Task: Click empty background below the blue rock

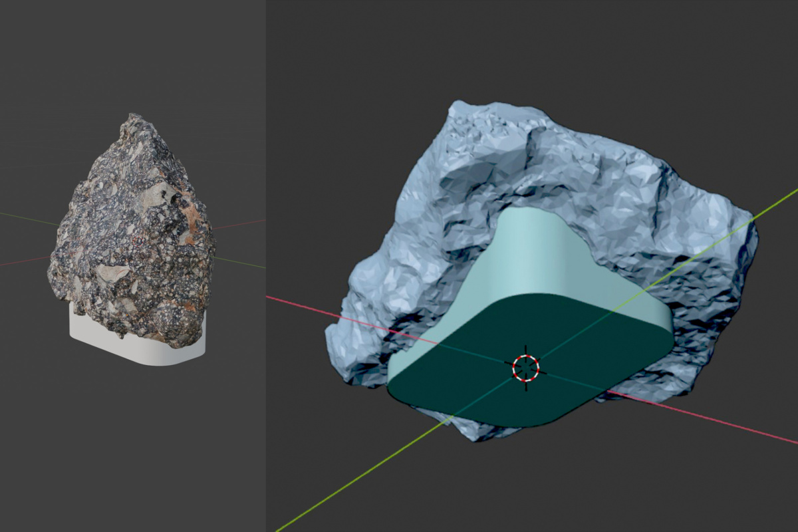Action: tap(532, 485)
